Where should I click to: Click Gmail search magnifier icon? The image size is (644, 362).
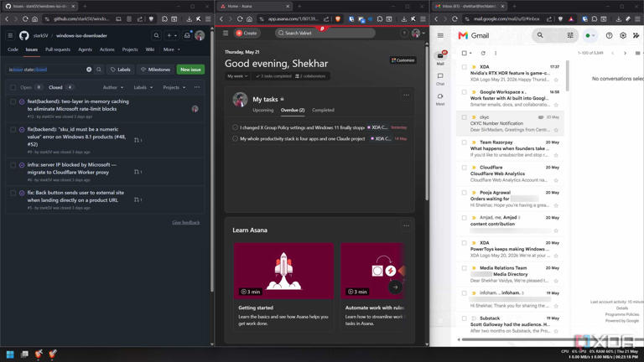(x=540, y=36)
